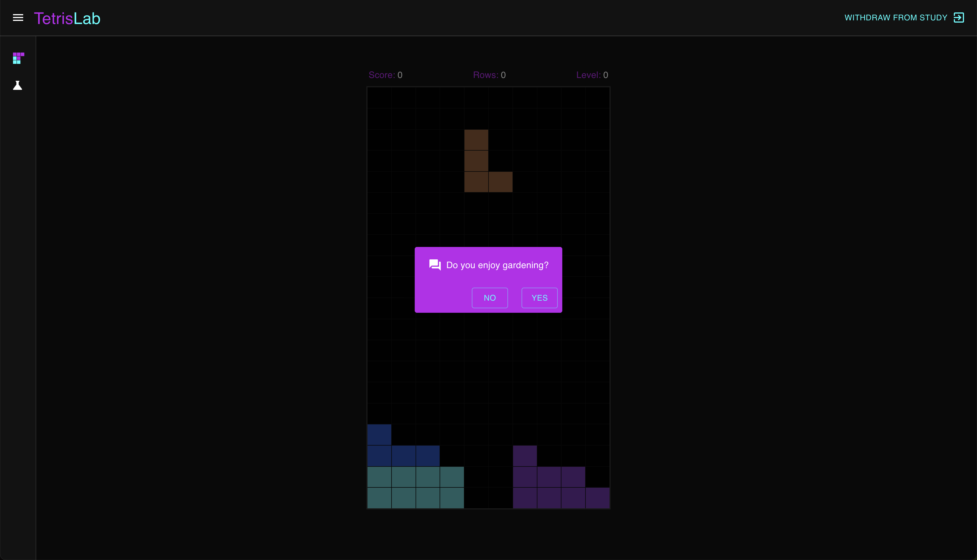977x560 pixels.
Task: Click the topmost single dark blue block
Action: point(379,435)
